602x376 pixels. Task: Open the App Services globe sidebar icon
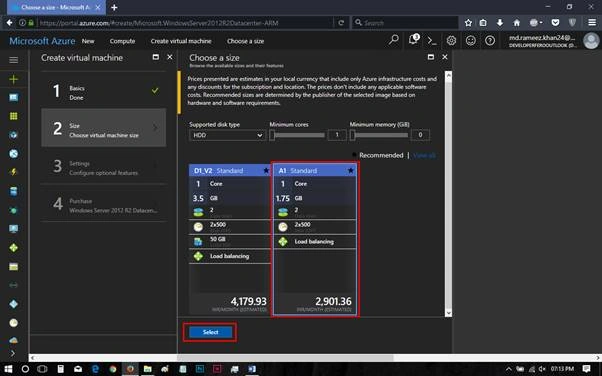13,154
